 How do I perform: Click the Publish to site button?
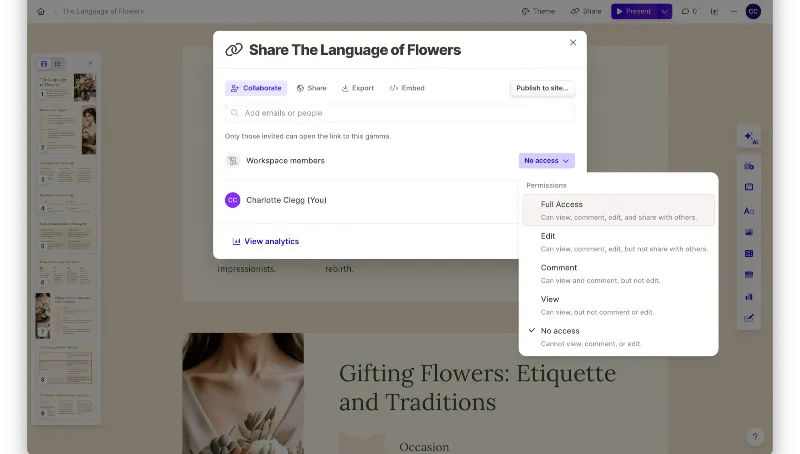542,88
